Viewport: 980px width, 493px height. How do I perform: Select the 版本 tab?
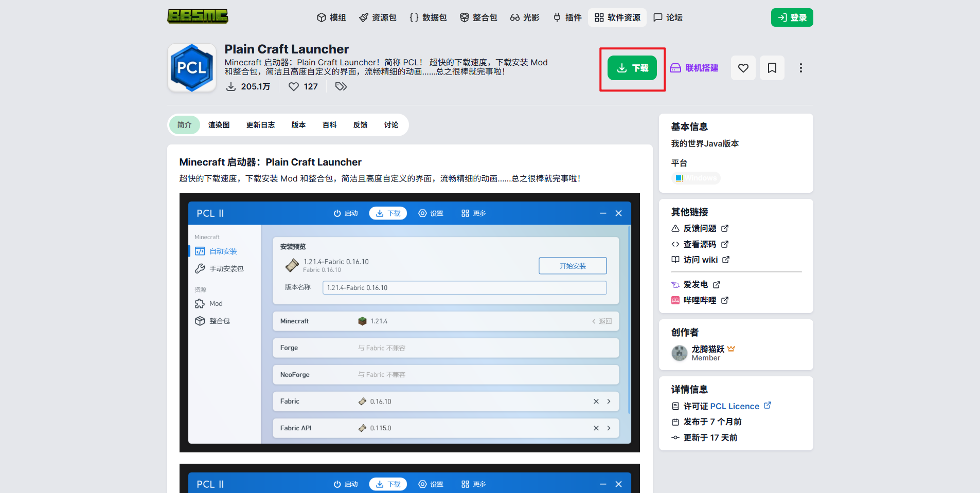pos(298,125)
